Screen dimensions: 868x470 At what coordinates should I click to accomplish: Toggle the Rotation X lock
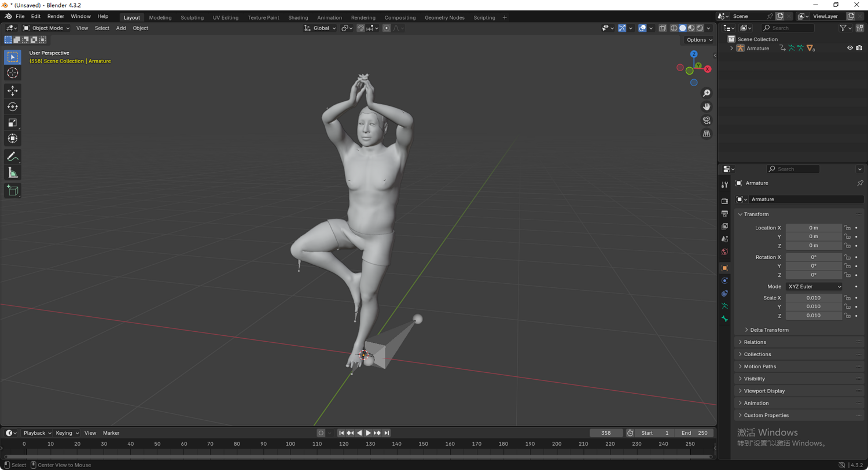(x=848, y=257)
